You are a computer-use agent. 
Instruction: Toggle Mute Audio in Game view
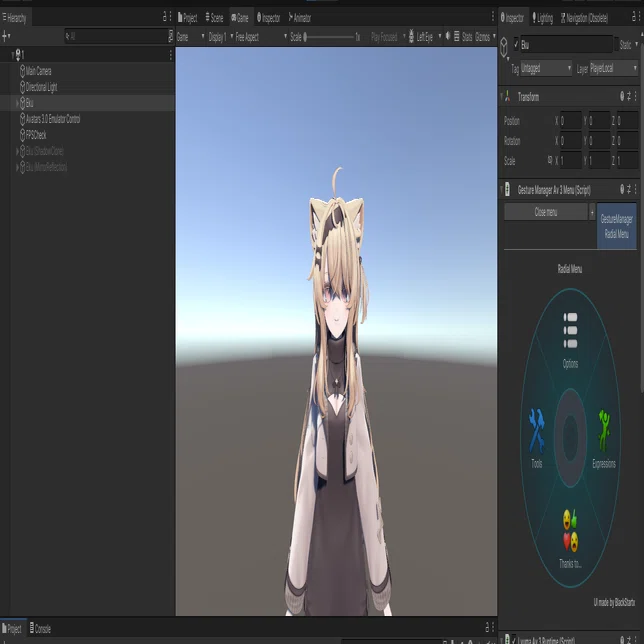pyautogui.click(x=448, y=36)
